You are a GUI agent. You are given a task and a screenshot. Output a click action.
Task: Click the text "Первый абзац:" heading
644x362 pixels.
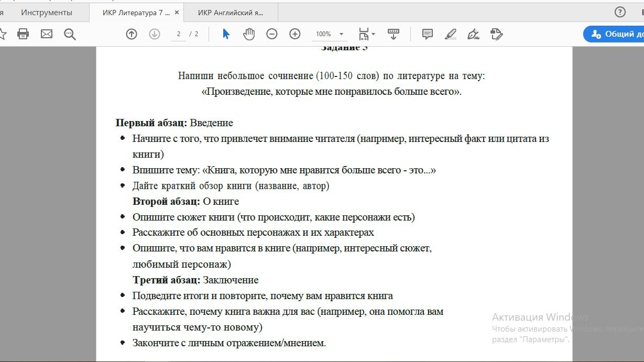click(151, 123)
